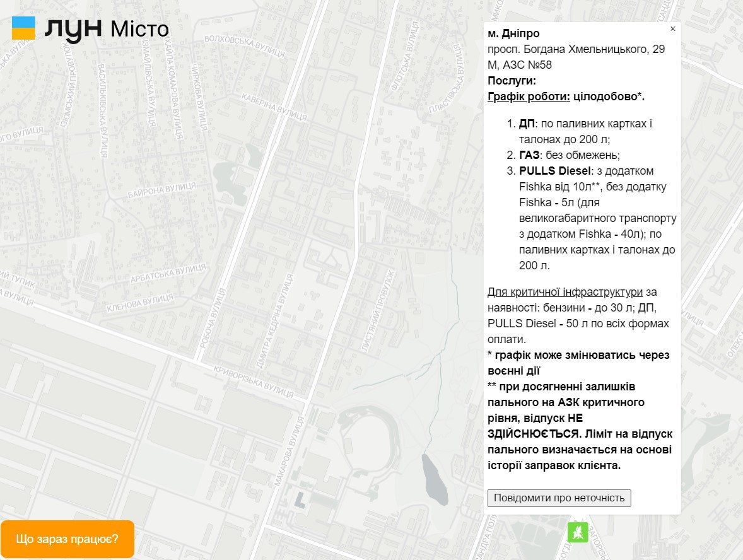Click 'Для критичної інфраструктури' underlined text
The image size is (743, 560).
point(565,292)
